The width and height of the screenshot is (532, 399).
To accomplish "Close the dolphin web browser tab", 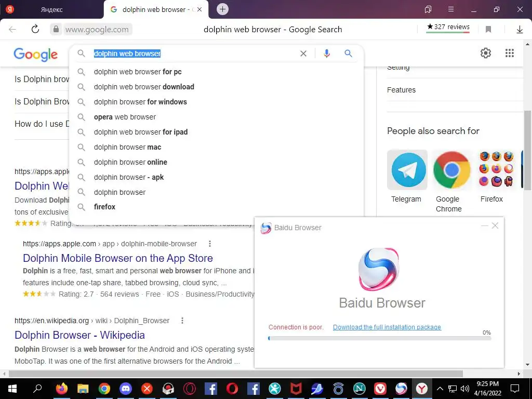I will 199,9.
